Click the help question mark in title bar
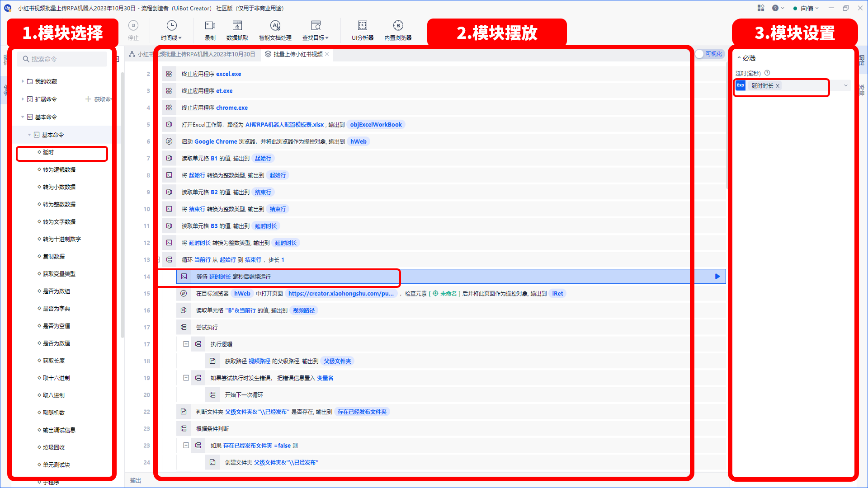Image resolution: width=868 pixels, height=488 pixels. pyautogui.click(x=775, y=8)
